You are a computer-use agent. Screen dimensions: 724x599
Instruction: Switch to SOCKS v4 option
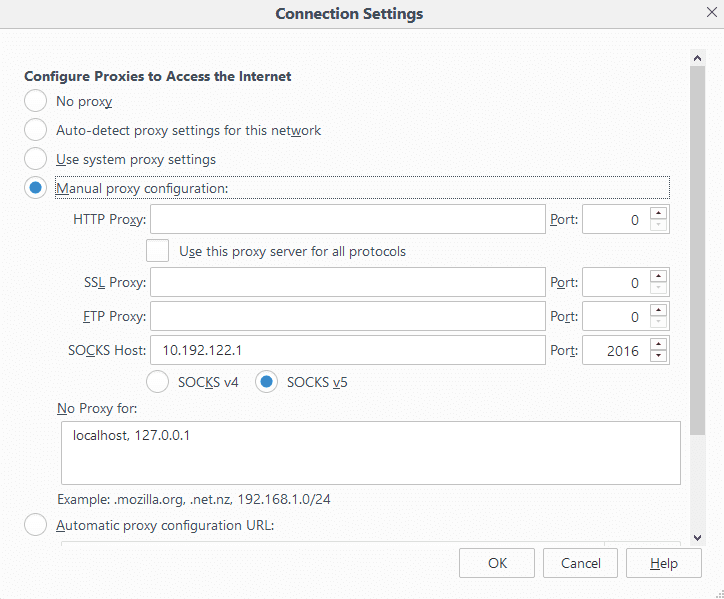[158, 382]
